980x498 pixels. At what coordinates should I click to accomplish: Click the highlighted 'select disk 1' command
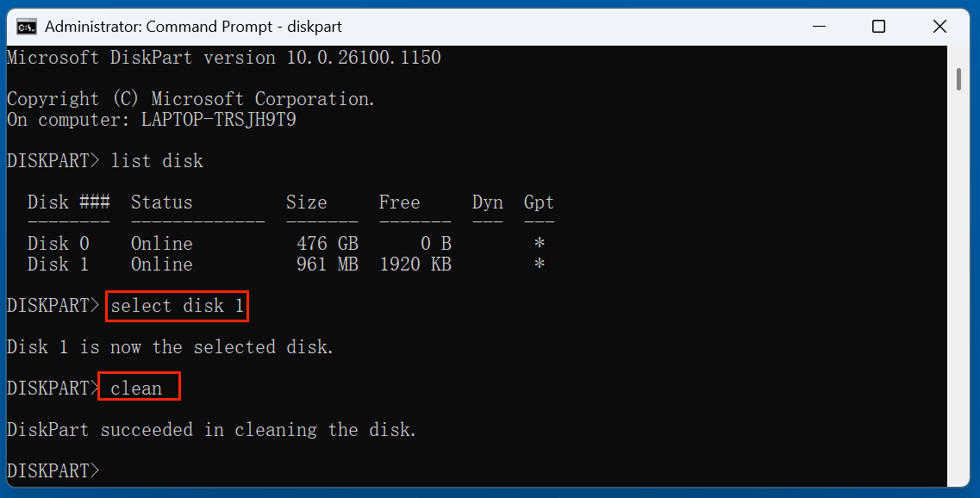177,306
